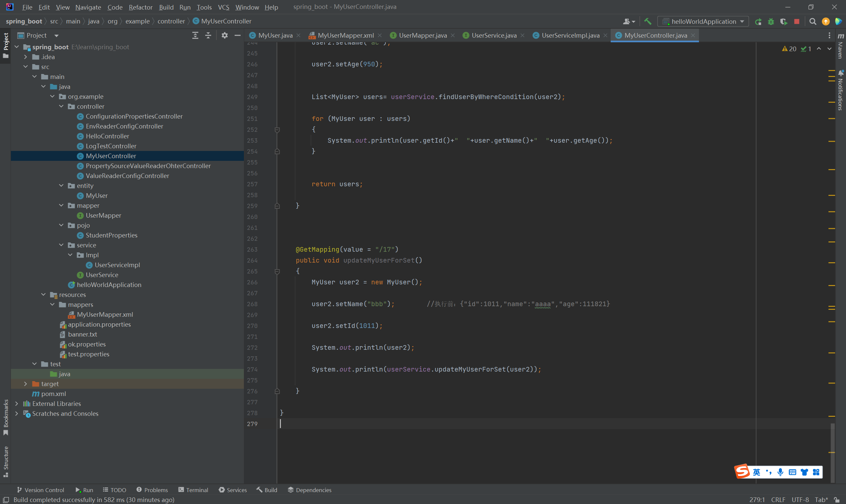The width and height of the screenshot is (846, 504).
Task: Open Project panel settings gear
Action: click(x=225, y=35)
